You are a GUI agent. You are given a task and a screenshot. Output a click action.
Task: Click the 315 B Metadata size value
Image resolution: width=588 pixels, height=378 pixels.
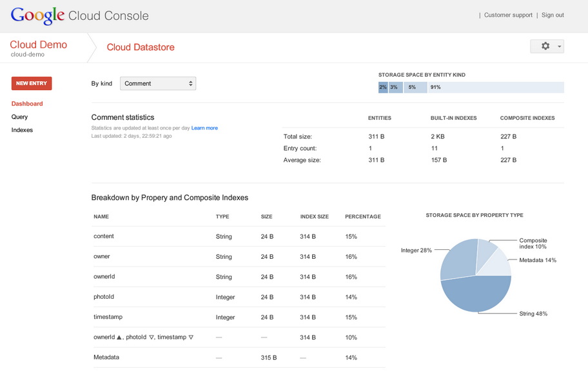click(x=268, y=358)
